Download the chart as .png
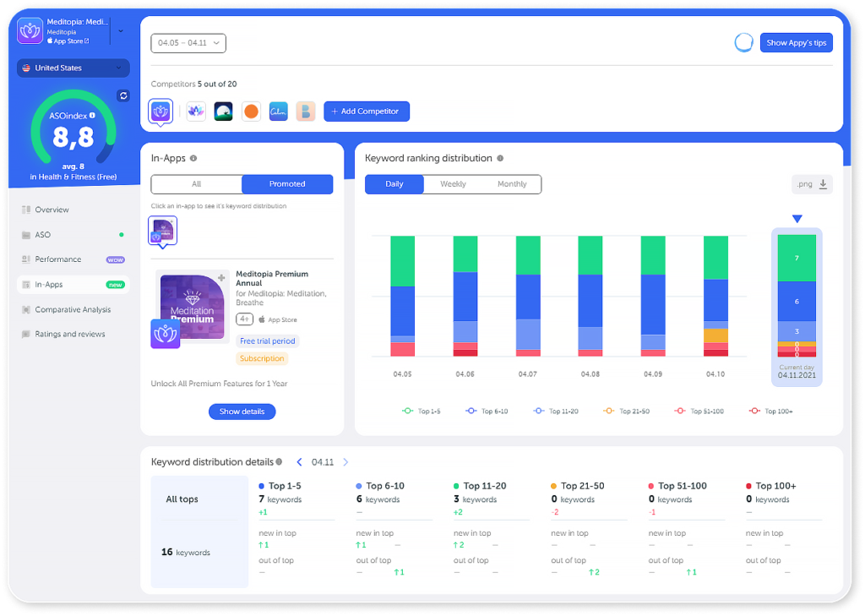 click(x=812, y=184)
